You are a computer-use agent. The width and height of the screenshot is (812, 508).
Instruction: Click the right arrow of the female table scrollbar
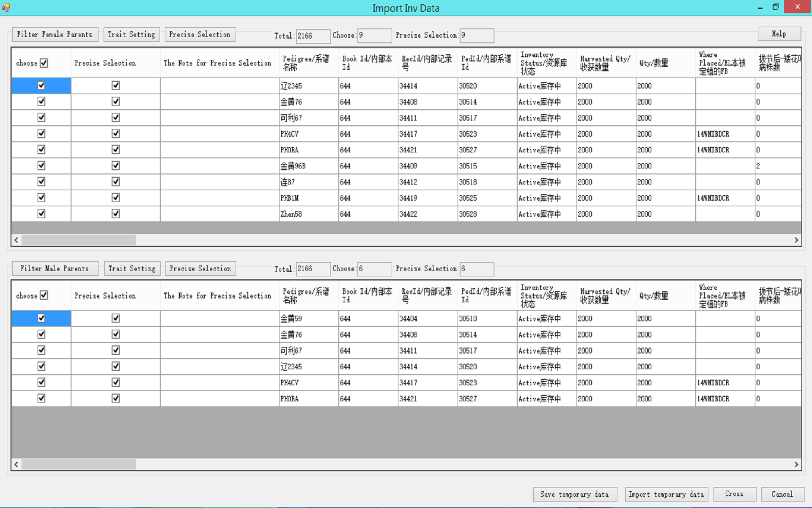tap(796, 240)
